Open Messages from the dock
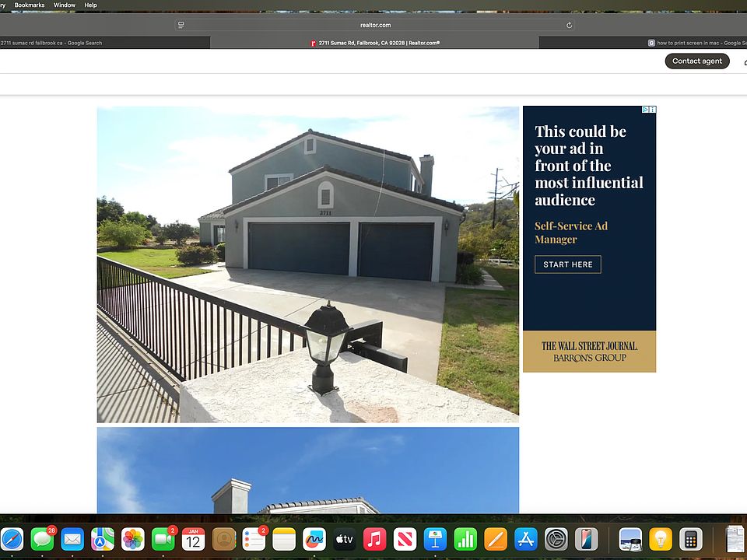747x560 pixels. click(x=42, y=539)
